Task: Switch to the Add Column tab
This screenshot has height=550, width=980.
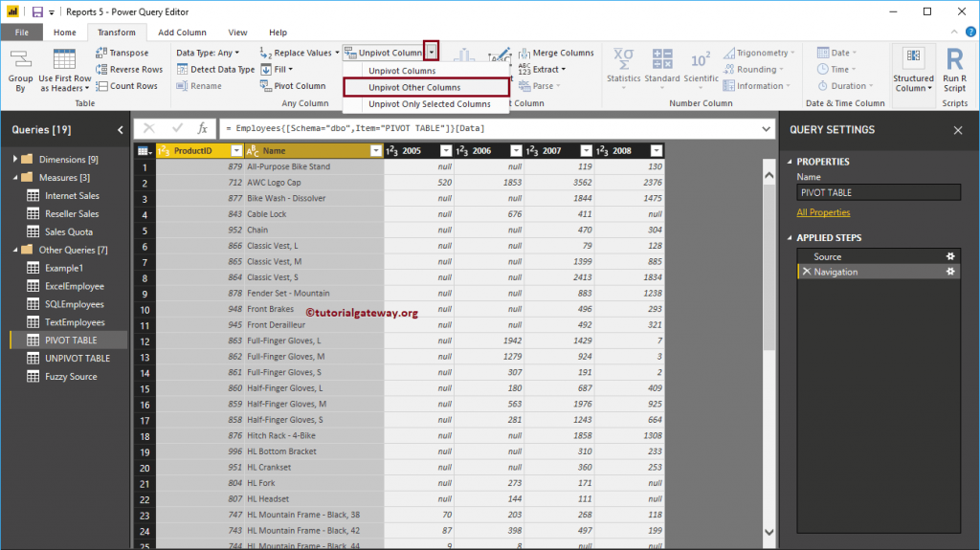Action: [182, 33]
